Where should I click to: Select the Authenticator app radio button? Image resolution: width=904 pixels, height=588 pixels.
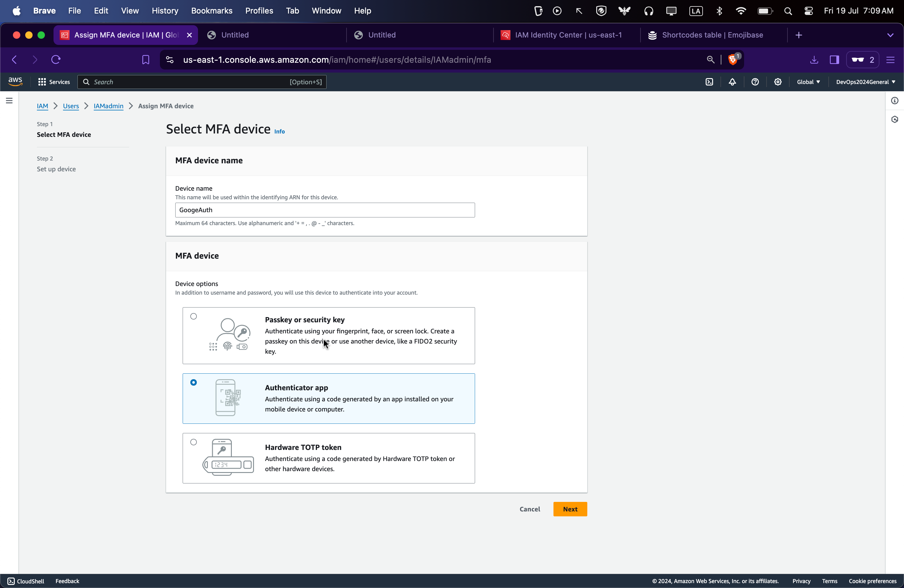(193, 382)
